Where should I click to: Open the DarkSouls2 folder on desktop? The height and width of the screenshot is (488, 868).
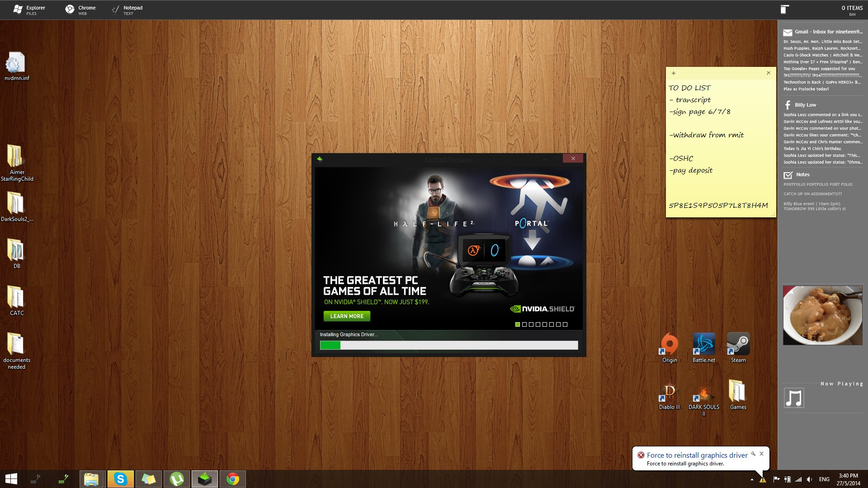(x=17, y=206)
